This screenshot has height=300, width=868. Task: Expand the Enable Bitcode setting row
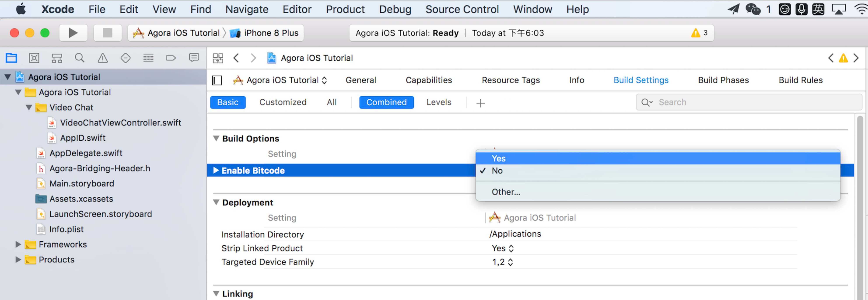216,170
